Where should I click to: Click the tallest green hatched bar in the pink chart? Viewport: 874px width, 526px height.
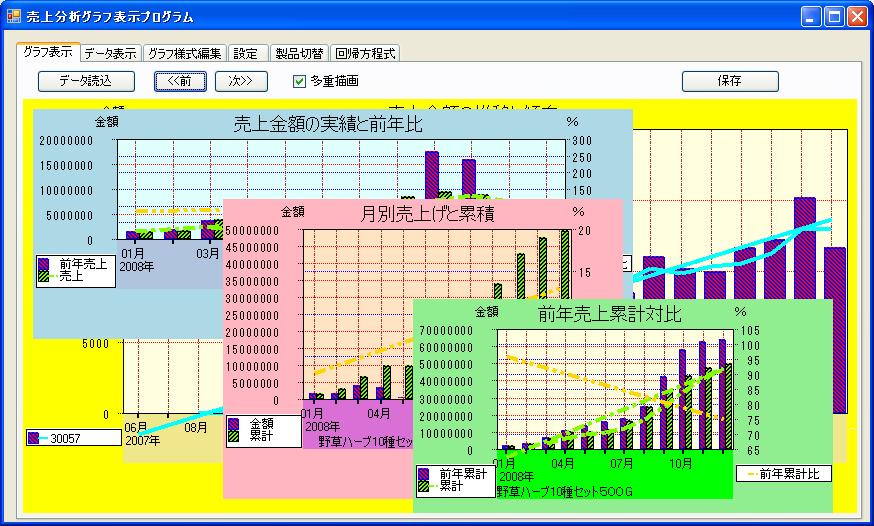tap(565, 265)
